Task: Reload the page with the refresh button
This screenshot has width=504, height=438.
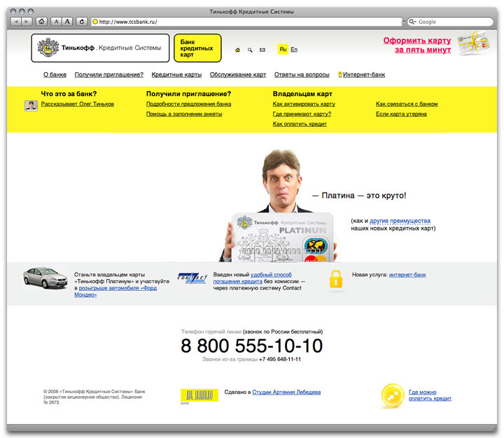Action: pyautogui.click(x=82, y=22)
